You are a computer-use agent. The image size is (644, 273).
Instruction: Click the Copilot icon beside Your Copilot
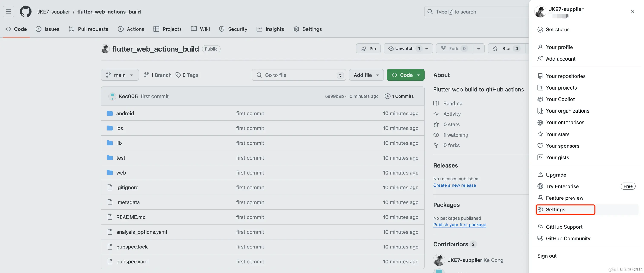coord(540,99)
